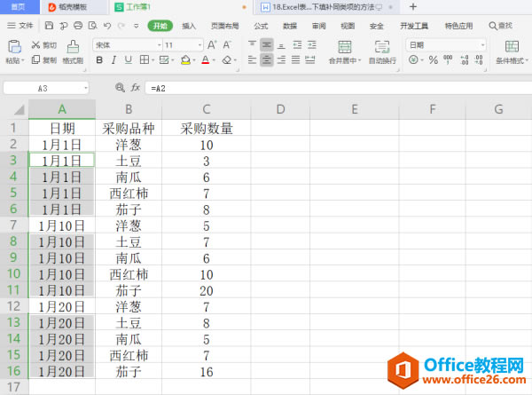Viewport: 532px width, 395px height.
Task: Click the justify alignment icon
Action: coord(296,60)
